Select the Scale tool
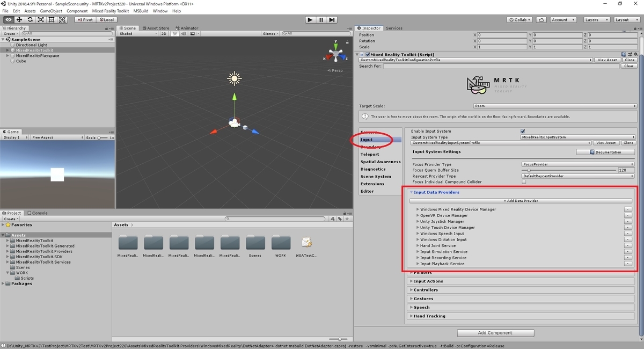The width and height of the screenshot is (644, 349). [41, 20]
